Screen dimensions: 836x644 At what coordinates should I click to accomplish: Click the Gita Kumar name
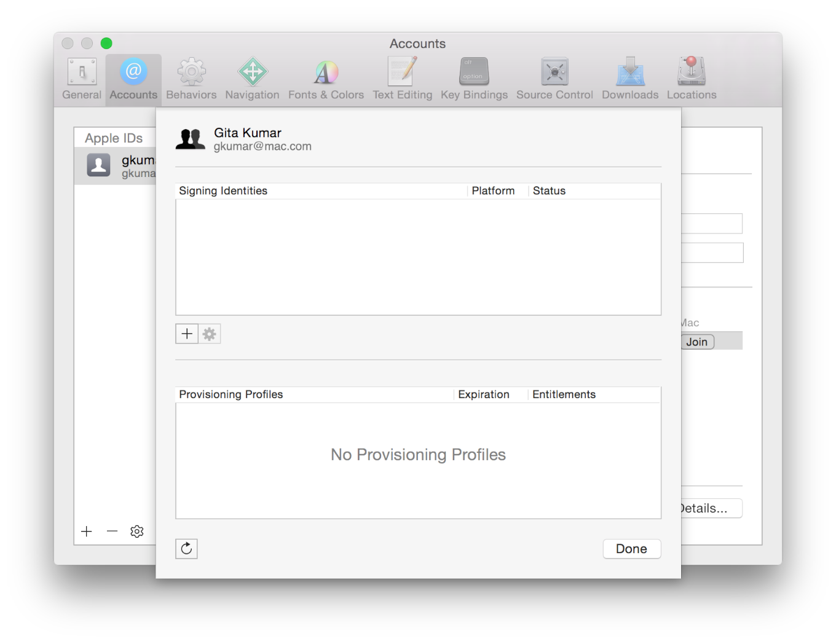(248, 133)
